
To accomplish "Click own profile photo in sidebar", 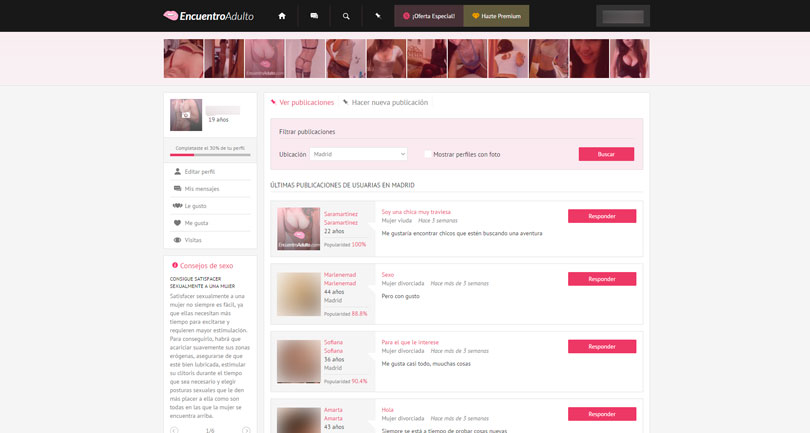I will 186,115.
